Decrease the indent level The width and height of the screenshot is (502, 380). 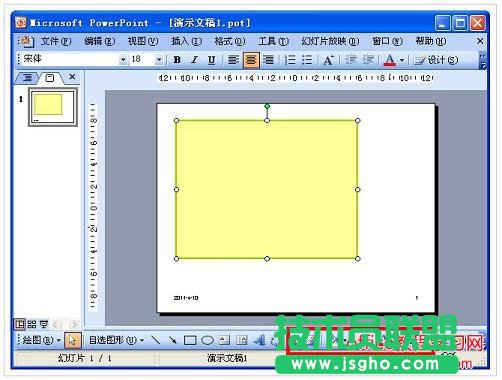[x=351, y=60]
